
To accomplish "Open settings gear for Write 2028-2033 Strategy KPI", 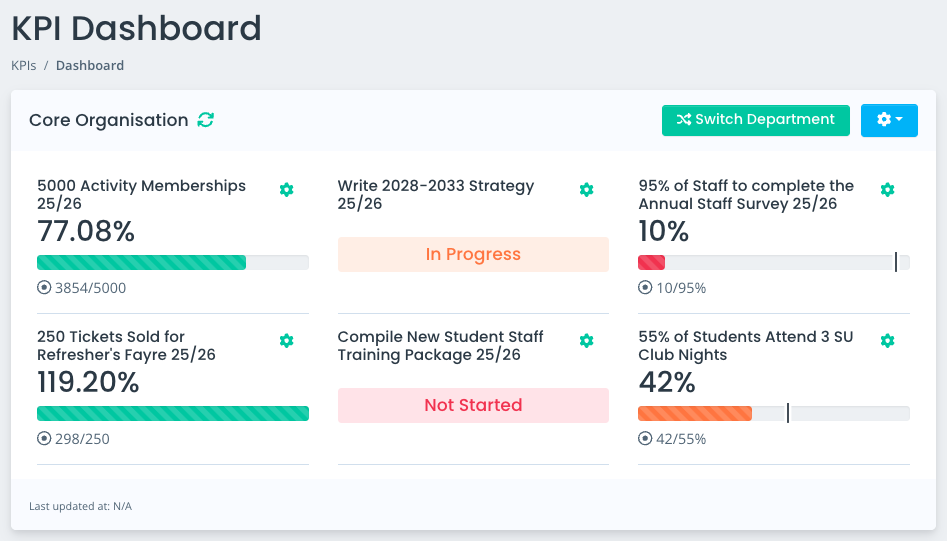I will (587, 190).
